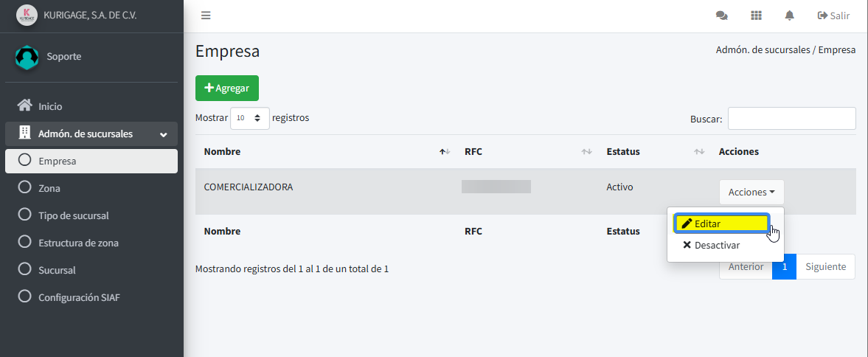
Task: Open the apps grid icon
Action: click(x=756, y=15)
